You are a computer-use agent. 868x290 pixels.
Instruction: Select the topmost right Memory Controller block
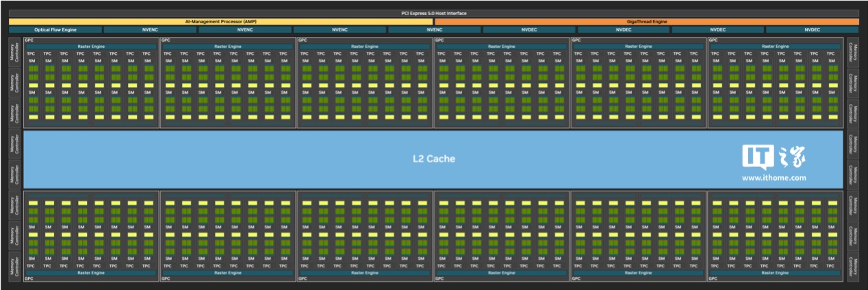pos(852,52)
